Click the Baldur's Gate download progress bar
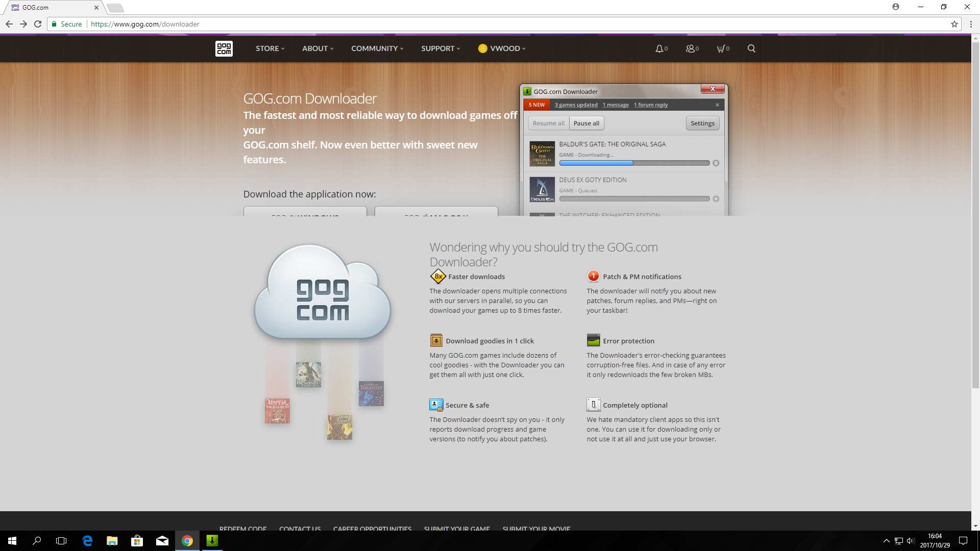The height and width of the screenshot is (551, 980). coord(634,163)
